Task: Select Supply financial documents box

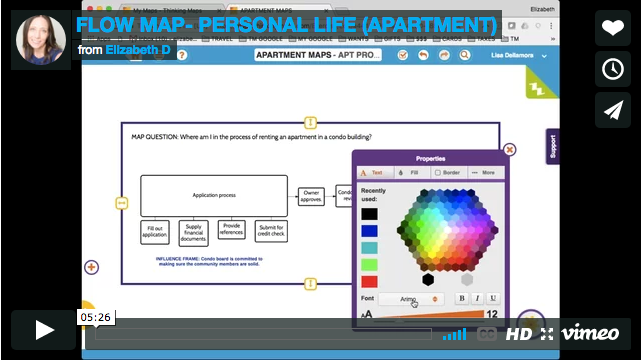Action: [x=193, y=232]
